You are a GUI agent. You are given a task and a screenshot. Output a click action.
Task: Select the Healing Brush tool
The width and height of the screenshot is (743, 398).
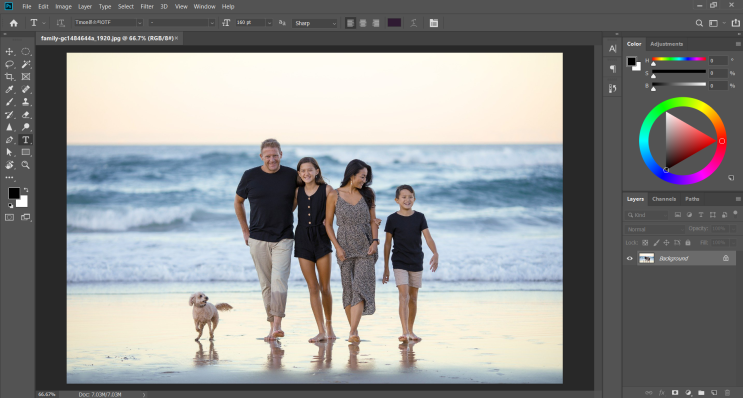[x=26, y=89]
